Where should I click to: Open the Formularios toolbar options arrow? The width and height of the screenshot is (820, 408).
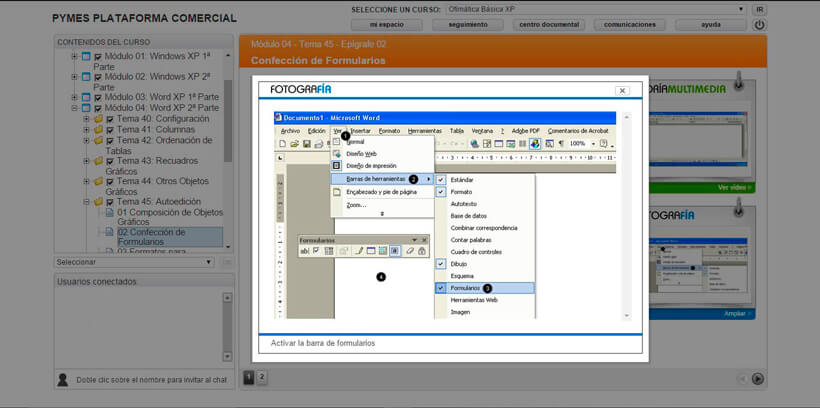[414, 240]
